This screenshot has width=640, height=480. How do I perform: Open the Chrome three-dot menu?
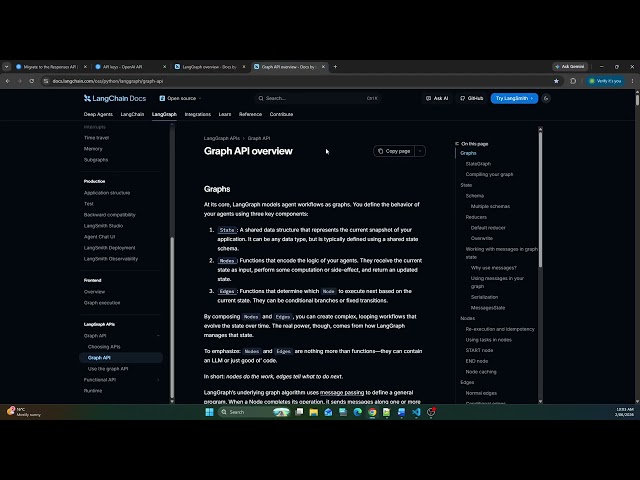click(x=632, y=81)
